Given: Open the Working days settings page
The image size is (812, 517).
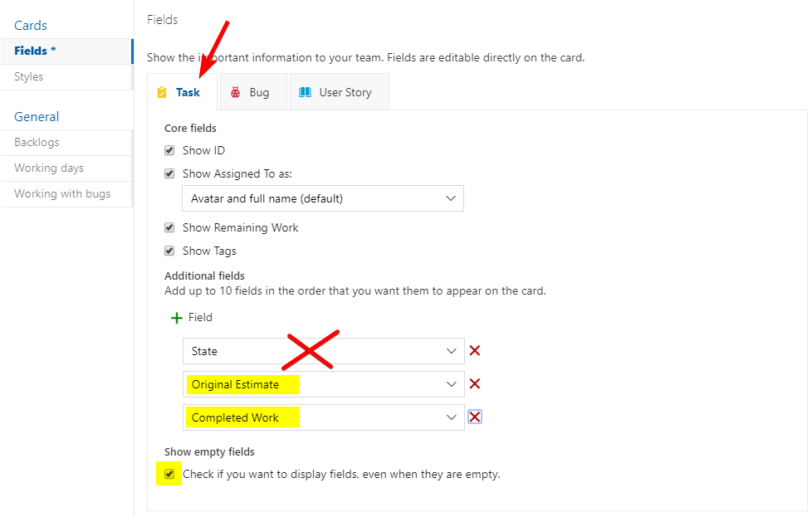Looking at the screenshot, I should [x=47, y=168].
